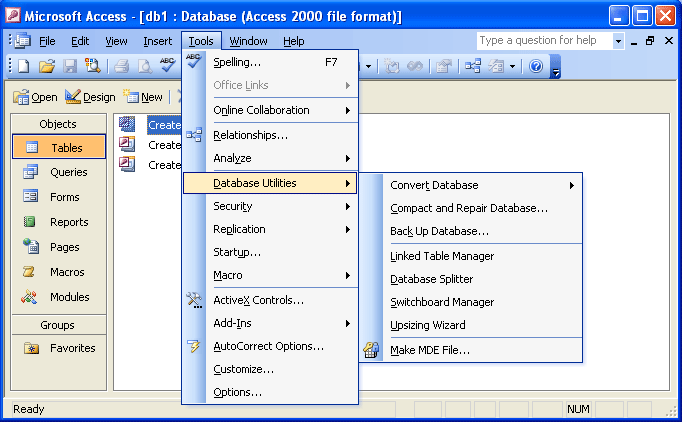Click the Microsoft Access Help question icon

point(536,66)
